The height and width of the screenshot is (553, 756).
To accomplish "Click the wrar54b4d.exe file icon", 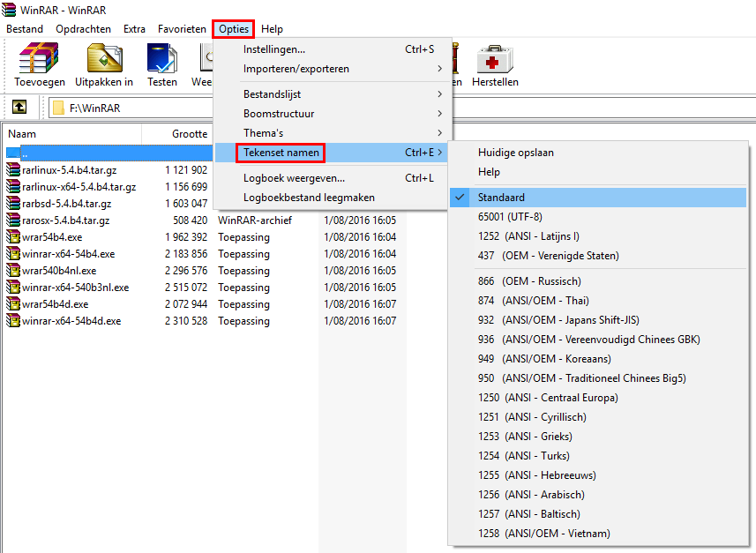I will [13, 304].
